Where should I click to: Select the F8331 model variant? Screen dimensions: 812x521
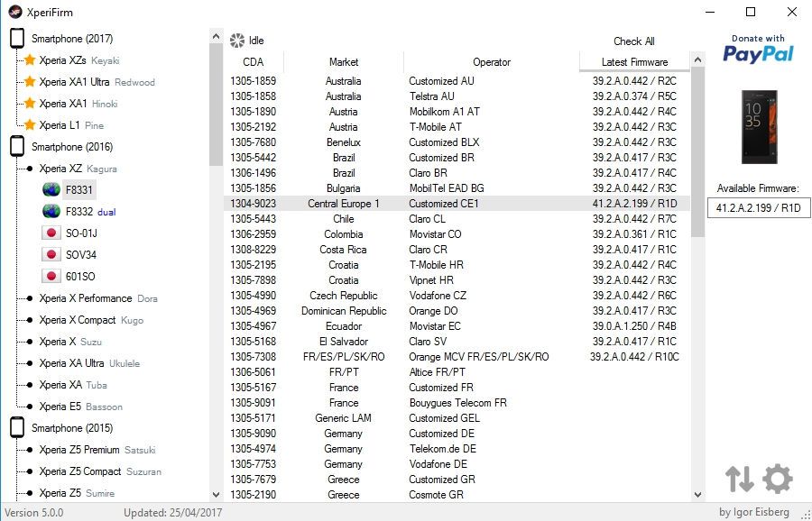79,190
